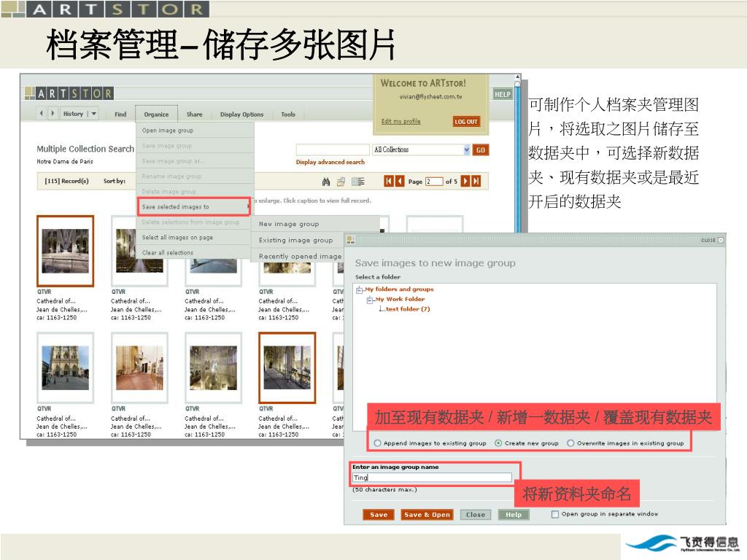This screenshot has height=560, width=747.
Task: Click the Save & Open button
Action: 427,515
